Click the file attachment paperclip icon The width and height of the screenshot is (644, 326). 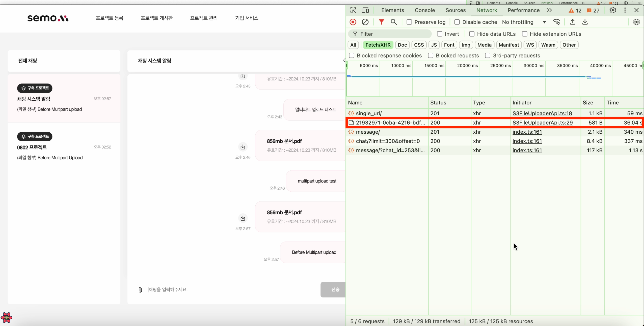click(x=140, y=290)
